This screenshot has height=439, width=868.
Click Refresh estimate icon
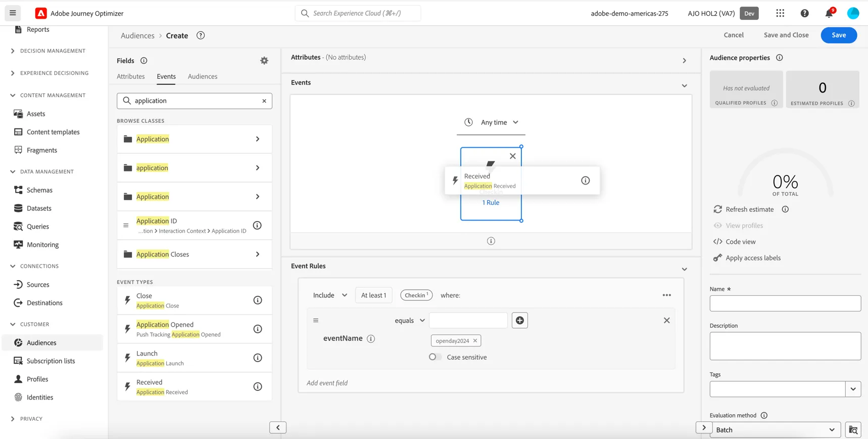click(717, 209)
